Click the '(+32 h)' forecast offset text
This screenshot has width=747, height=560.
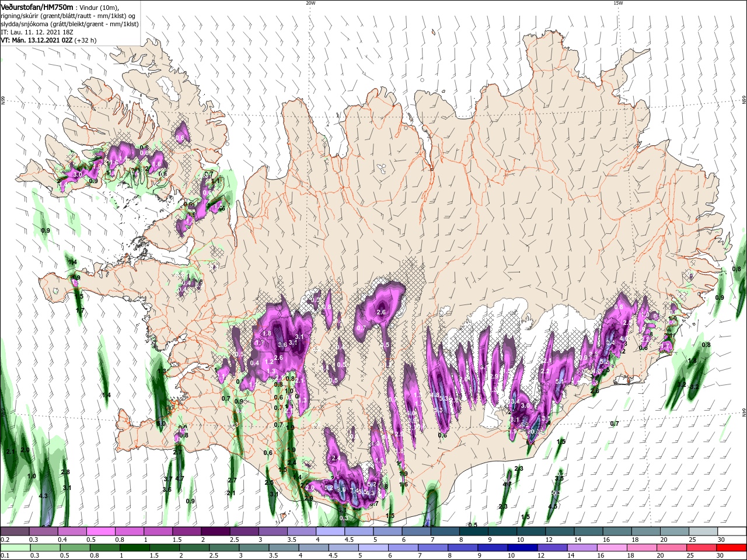[x=85, y=40]
